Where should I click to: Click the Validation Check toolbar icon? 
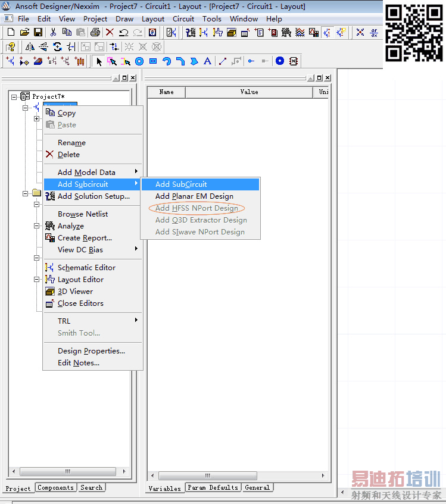pyautogui.click(x=171, y=32)
